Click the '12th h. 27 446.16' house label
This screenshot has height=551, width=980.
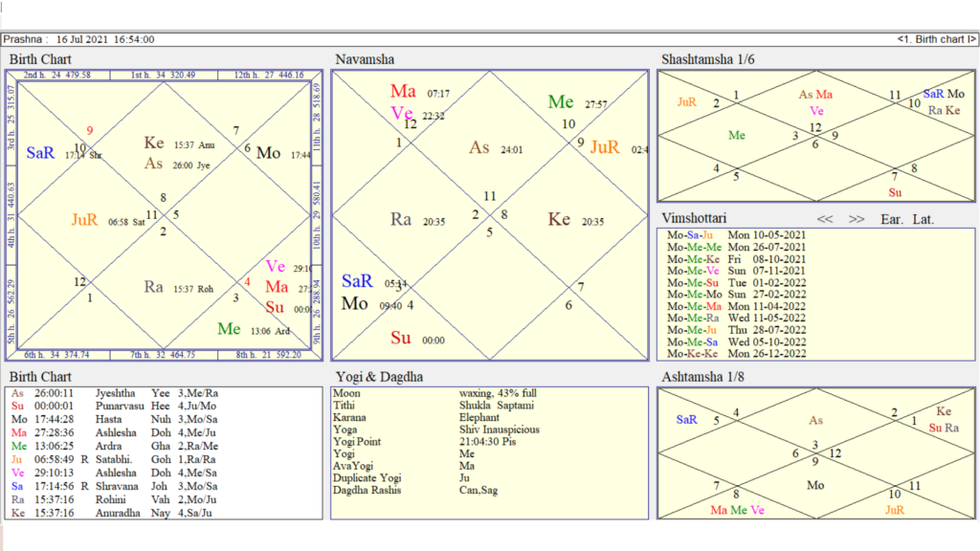tap(269, 75)
